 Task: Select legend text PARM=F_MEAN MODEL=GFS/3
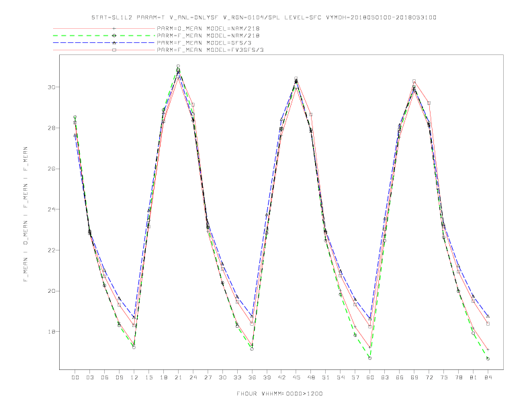(204, 43)
